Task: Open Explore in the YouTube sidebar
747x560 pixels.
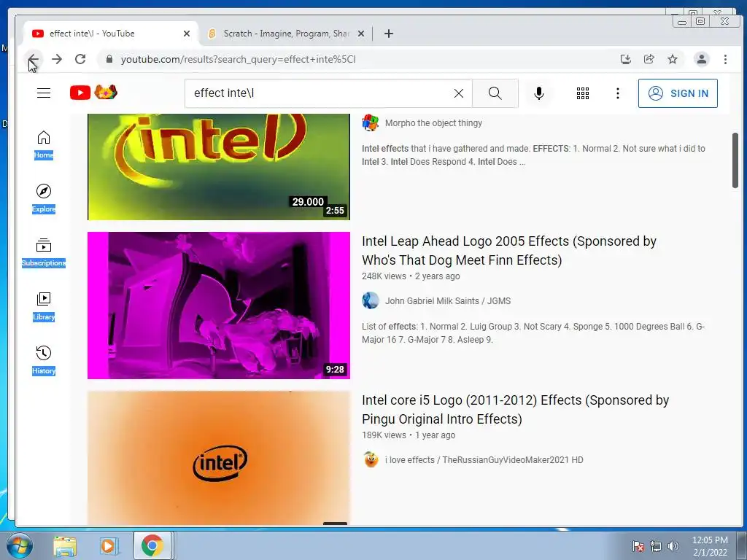Action: [x=44, y=198]
